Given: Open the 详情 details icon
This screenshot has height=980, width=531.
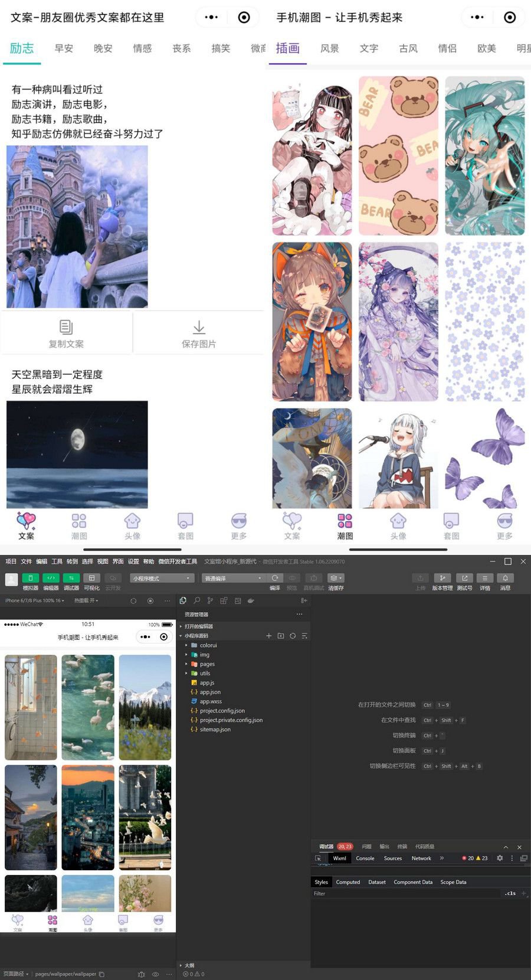Looking at the screenshot, I should tap(485, 578).
